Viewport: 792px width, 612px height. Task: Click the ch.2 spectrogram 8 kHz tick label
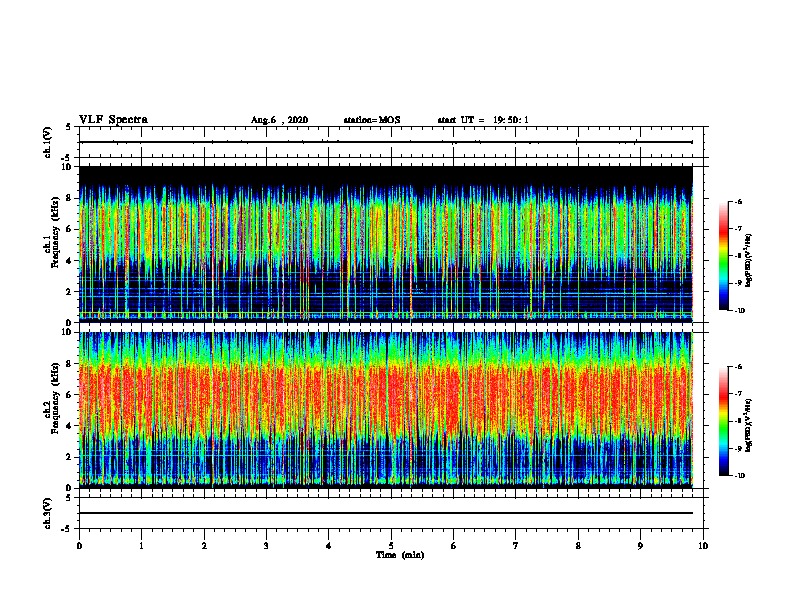[x=70, y=364]
